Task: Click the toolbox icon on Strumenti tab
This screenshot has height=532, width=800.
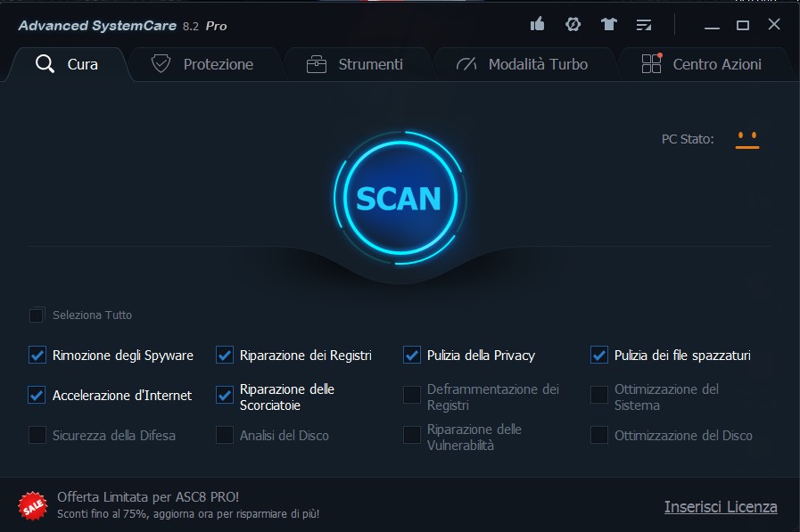Action: point(317,64)
